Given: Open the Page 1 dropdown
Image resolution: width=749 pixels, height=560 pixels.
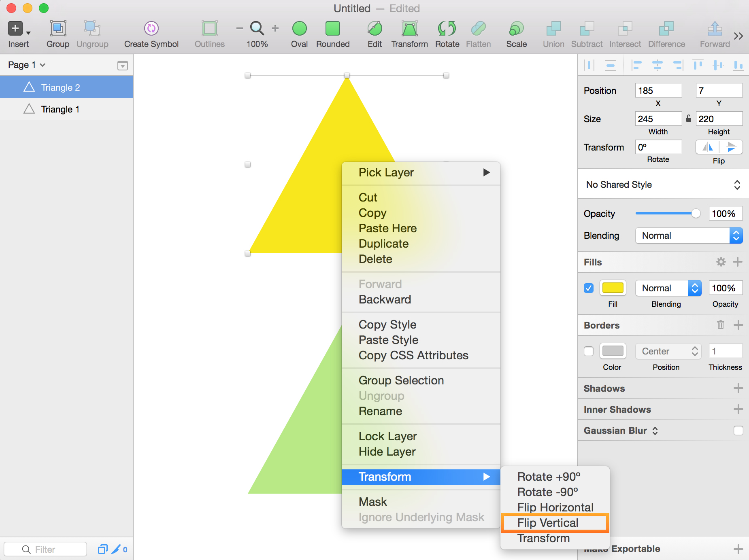Looking at the screenshot, I should pyautogui.click(x=27, y=65).
